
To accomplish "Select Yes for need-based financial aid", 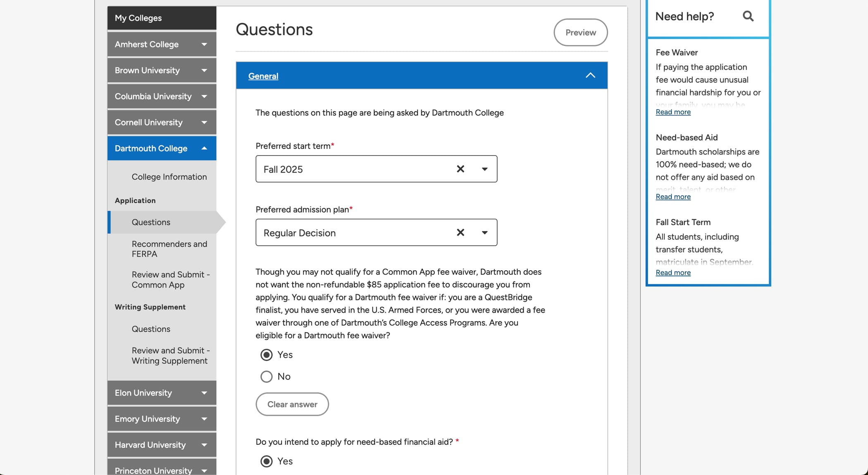I will pyautogui.click(x=267, y=461).
